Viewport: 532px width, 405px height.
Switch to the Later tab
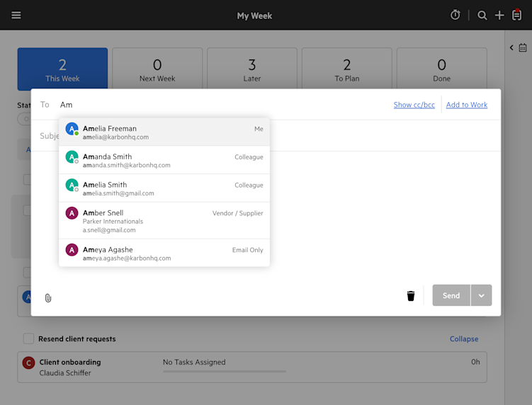pyautogui.click(x=252, y=69)
